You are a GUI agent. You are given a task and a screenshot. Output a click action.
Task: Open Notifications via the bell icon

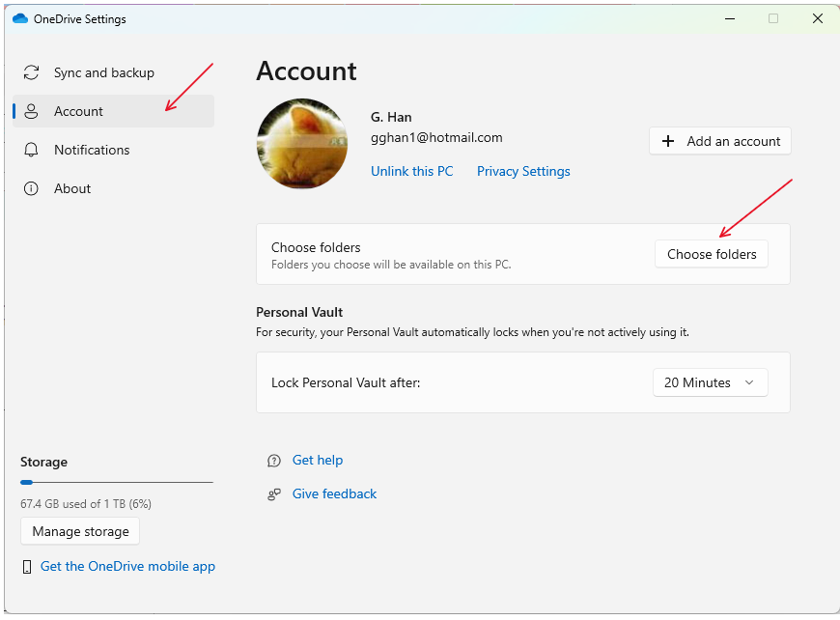tap(31, 150)
